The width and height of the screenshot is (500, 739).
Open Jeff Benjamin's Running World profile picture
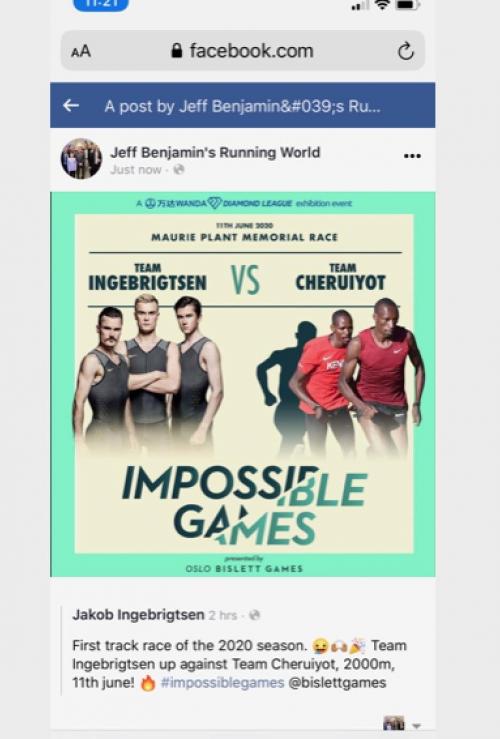pos(81,159)
